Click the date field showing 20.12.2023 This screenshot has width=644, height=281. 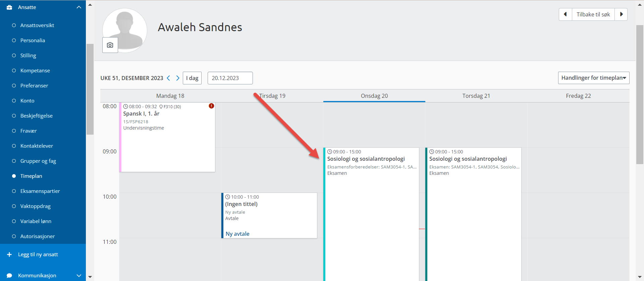tap(230, 78)
